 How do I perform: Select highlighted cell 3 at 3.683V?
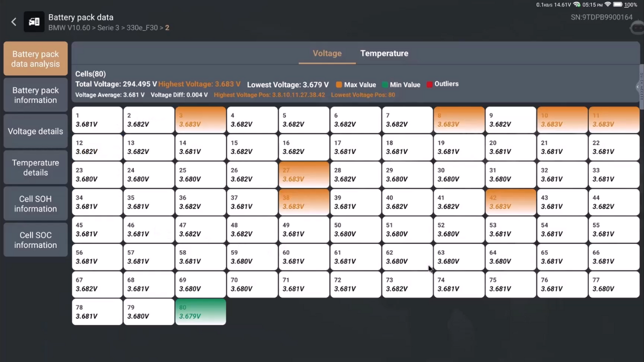pos(200,120)
